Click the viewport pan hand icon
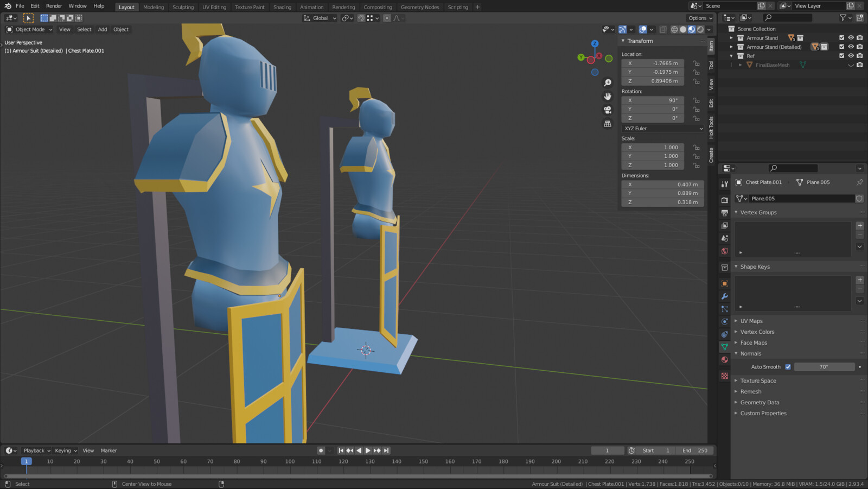 point(608,96)
